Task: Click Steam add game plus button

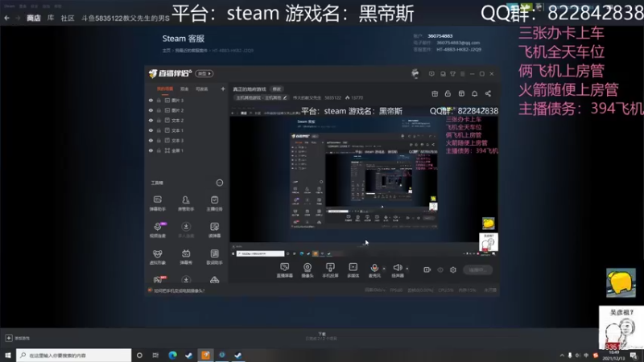Action: [9, 338]
